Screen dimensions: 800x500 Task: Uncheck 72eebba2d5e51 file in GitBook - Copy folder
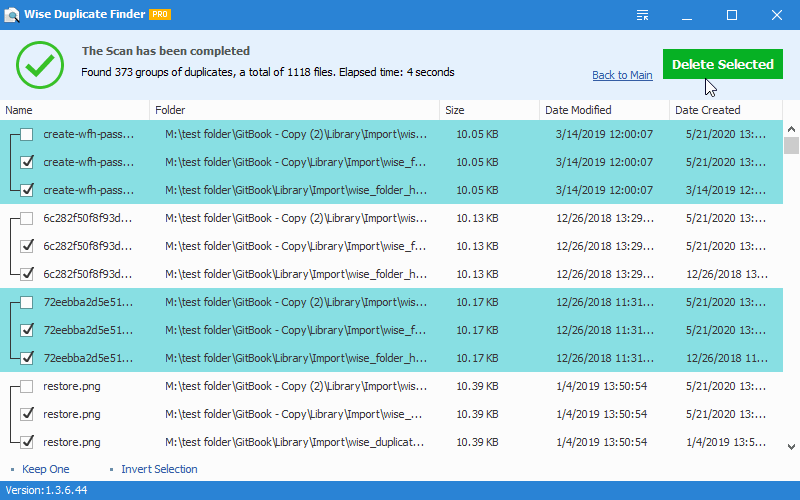(27, 331)
